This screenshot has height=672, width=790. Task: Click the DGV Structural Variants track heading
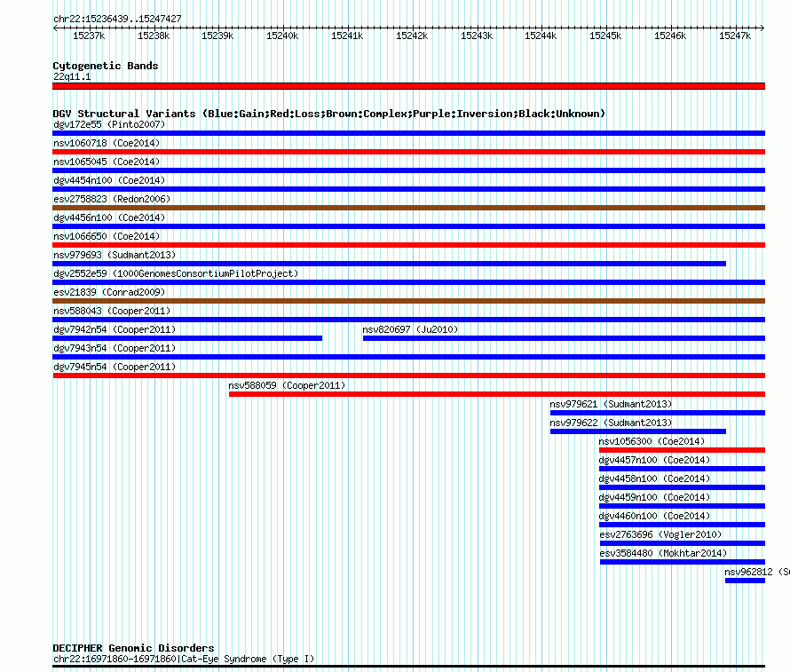(x=329, y=114)
